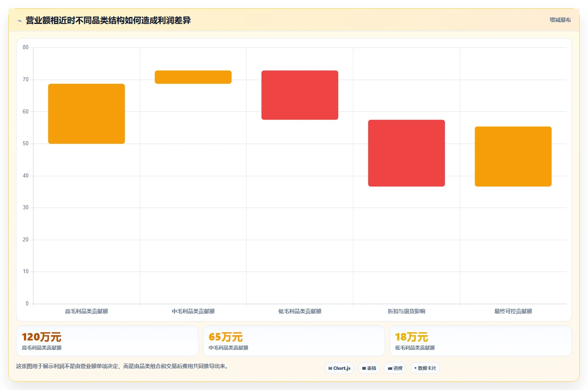
Task: Select the Chart.js chip
Action: [x=339, y=368]
